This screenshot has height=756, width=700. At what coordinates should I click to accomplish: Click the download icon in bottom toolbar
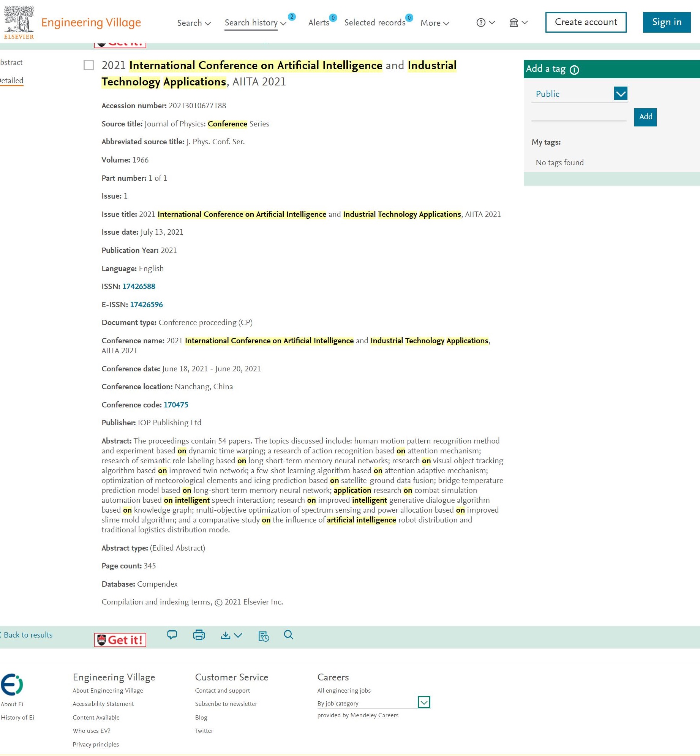[x=226, y=635]
